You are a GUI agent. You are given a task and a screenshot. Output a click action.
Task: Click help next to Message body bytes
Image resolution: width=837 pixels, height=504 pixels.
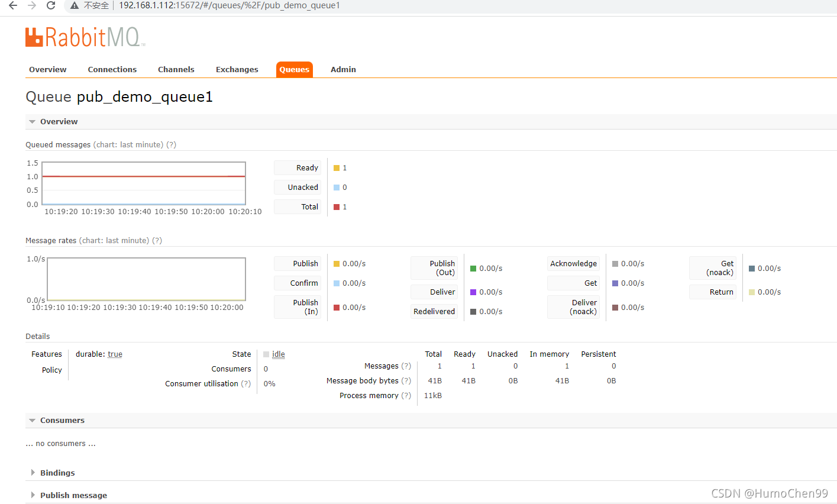pos(406,380)
